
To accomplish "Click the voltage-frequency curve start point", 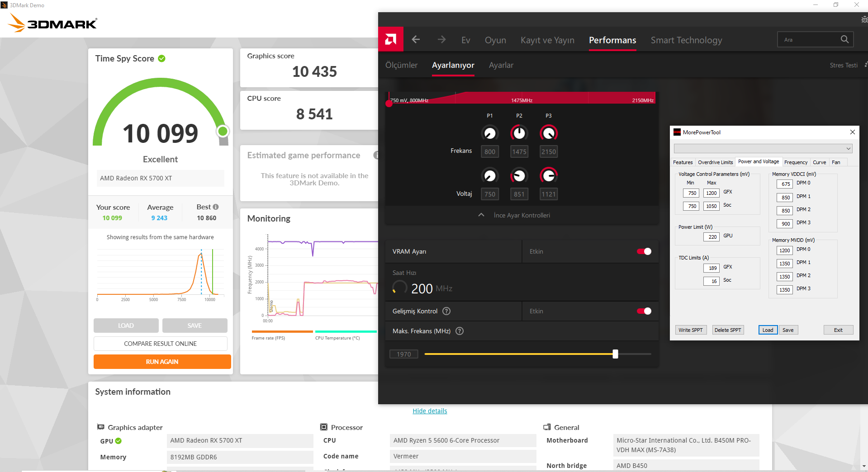I will click(x=389, y=104).
